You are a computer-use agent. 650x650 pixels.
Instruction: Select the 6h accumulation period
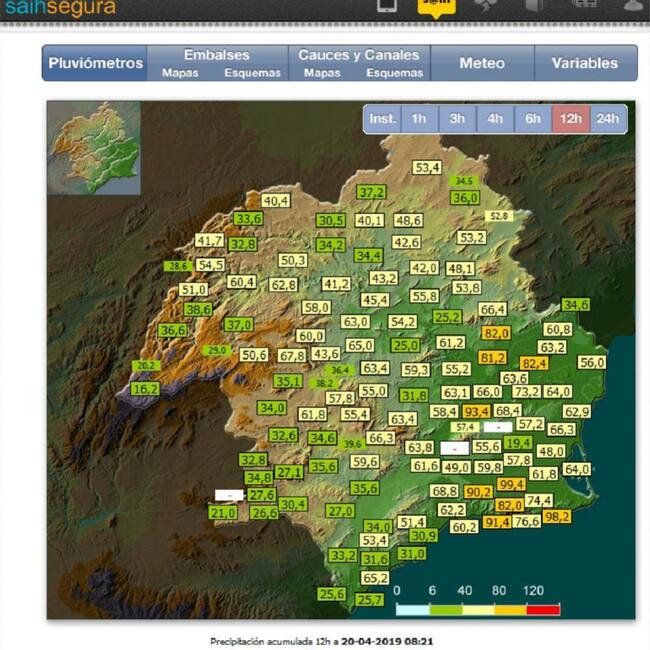(x=533, y=118)
